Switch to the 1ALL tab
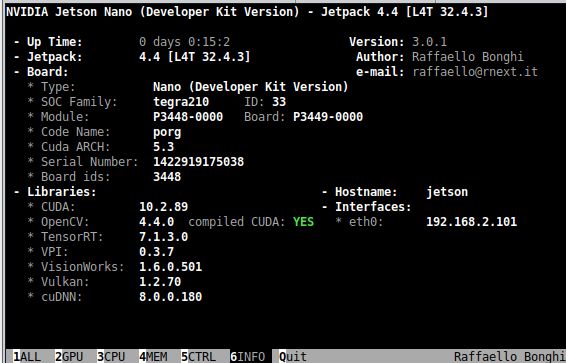 pyautogui.click(x=27, y=357)
